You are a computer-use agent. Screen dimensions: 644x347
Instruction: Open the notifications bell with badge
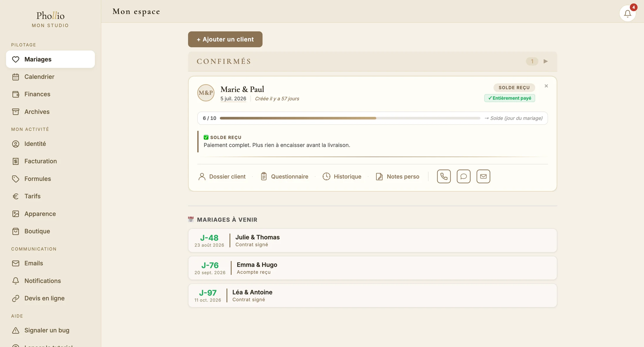tap(627, 13)
